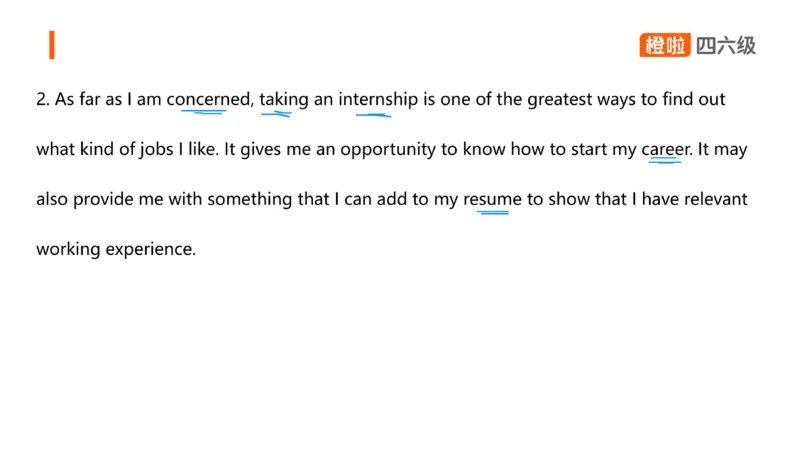Screen dimensions: 800x450
Task: Place cursor on the word "working"
Action: tap(69, 249)
